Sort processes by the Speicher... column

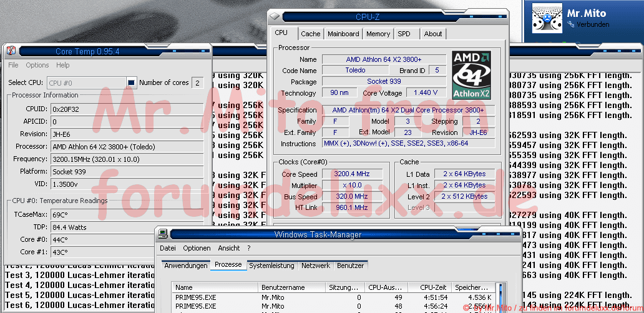tap(474, 287)
